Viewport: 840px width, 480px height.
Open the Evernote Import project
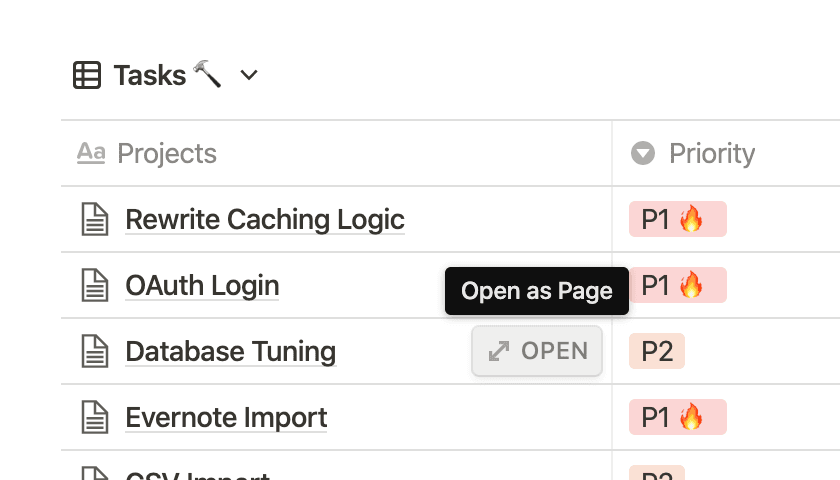pos(226,417)
